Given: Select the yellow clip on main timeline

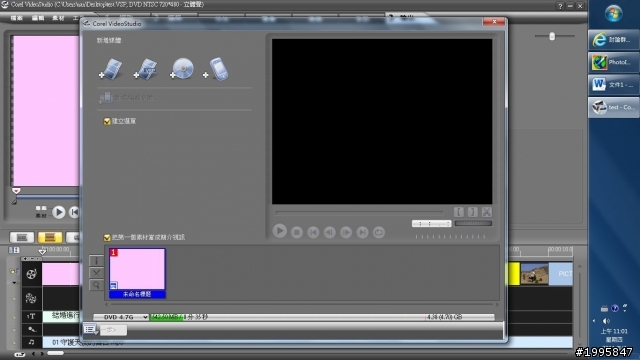Looking at the screenshot, I should pyautogui.click(x=514, y=273).
